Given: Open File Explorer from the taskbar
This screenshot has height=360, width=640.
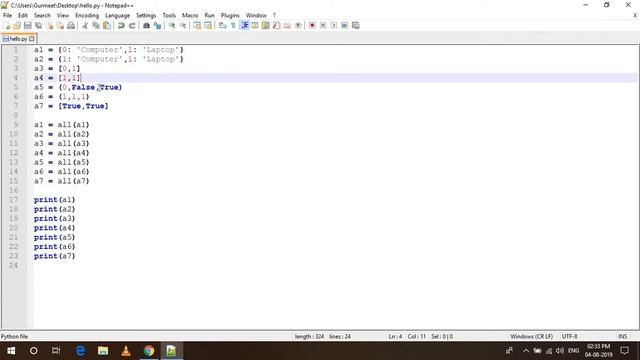Looking at the screenshot, I should point(103,351).
